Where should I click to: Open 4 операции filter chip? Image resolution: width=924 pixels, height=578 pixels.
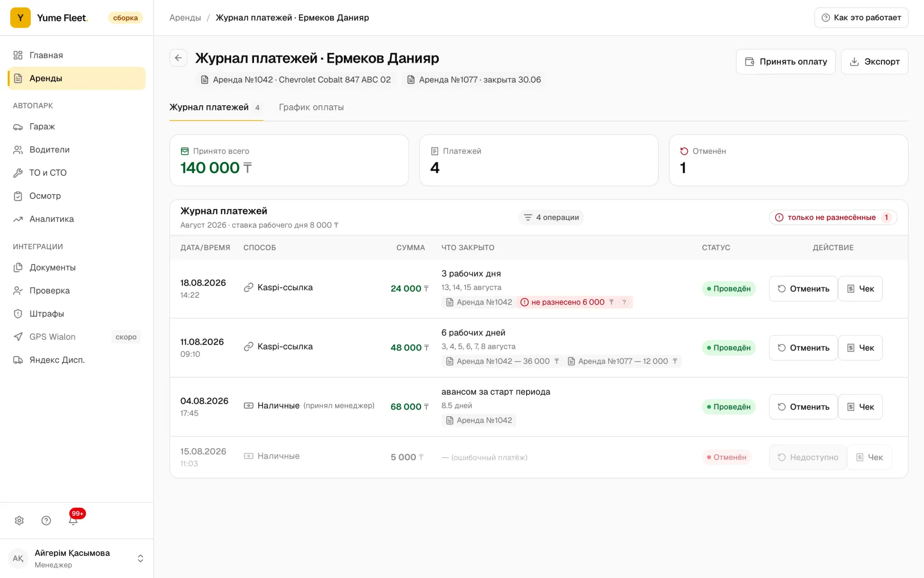click(551, 217)
